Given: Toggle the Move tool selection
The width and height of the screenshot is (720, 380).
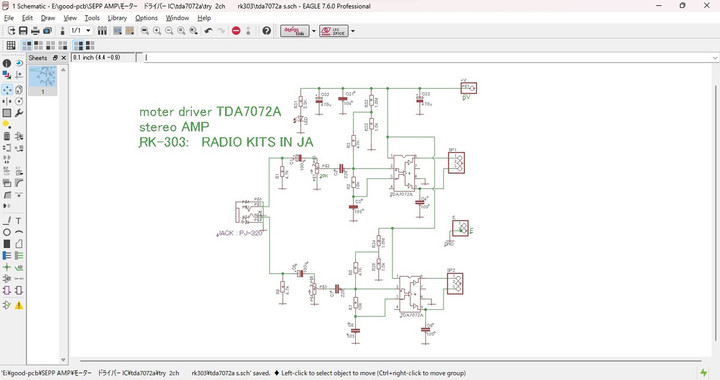Looking at the screenshot, I should [7, 89].
